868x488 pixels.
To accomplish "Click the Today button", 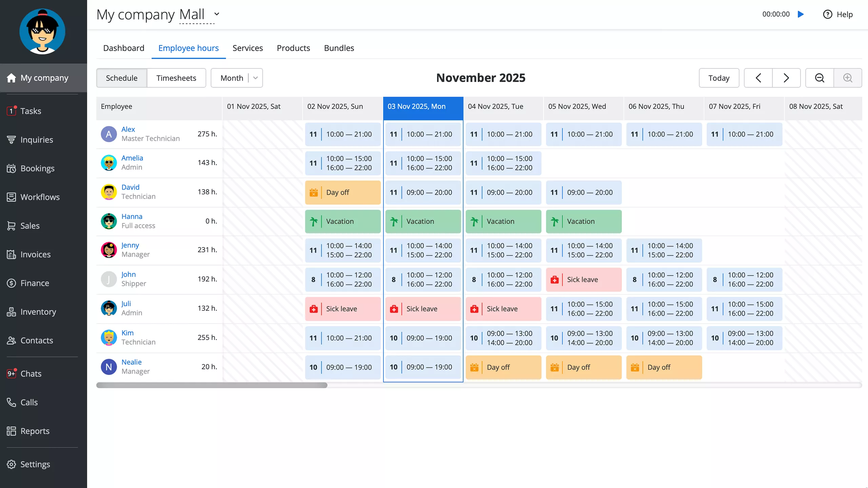I will click(x=718, y=78).
